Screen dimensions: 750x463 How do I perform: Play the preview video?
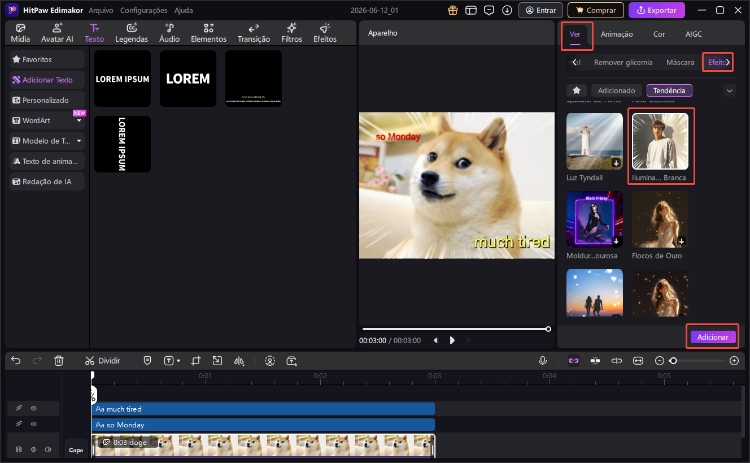[x=452, y=341]
